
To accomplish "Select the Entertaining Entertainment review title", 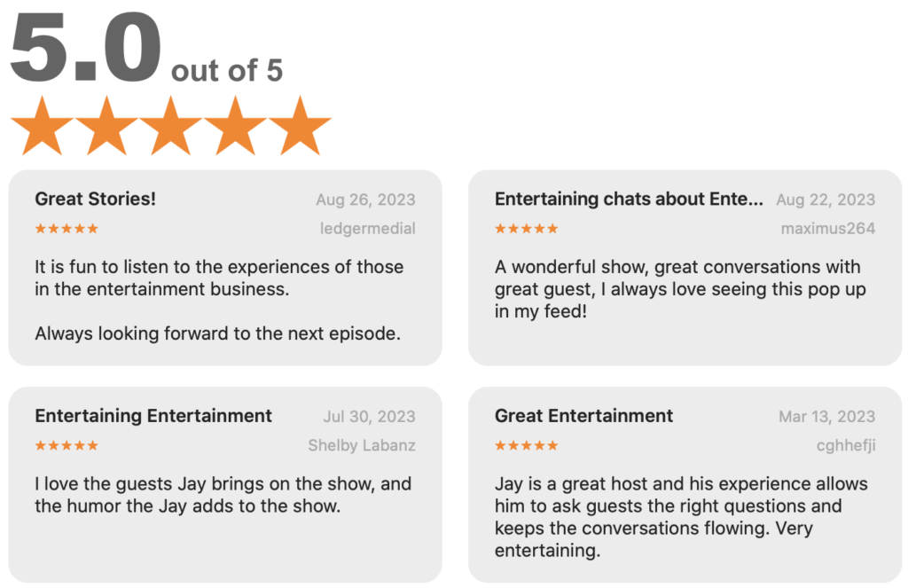I will [153, 416].
